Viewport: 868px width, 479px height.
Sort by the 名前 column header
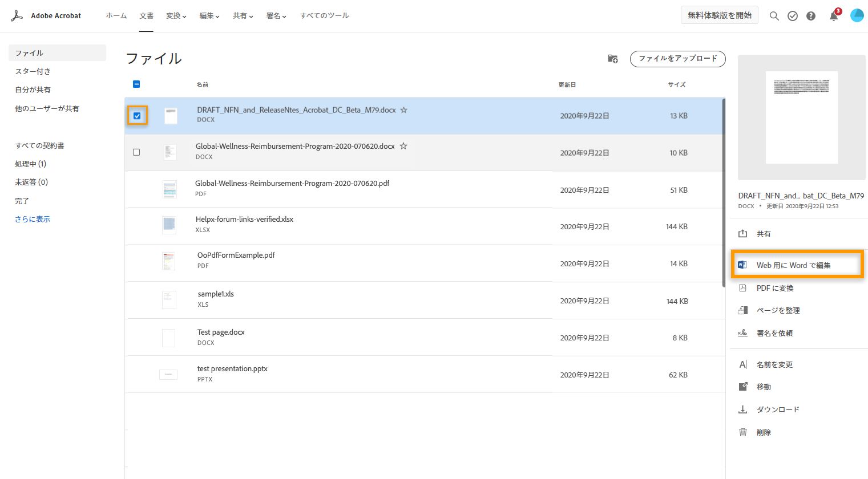click(202, 84)
